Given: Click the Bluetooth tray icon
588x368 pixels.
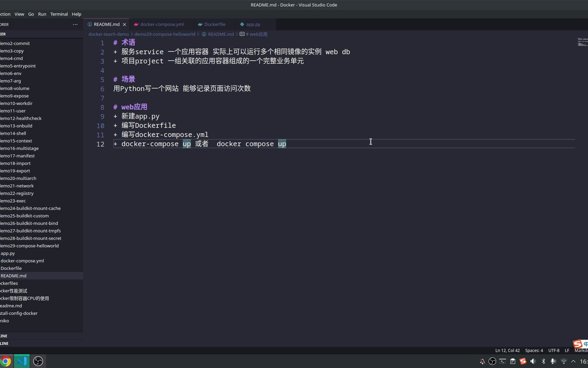Looking at the screenshot, I should (x=543, y=362).
